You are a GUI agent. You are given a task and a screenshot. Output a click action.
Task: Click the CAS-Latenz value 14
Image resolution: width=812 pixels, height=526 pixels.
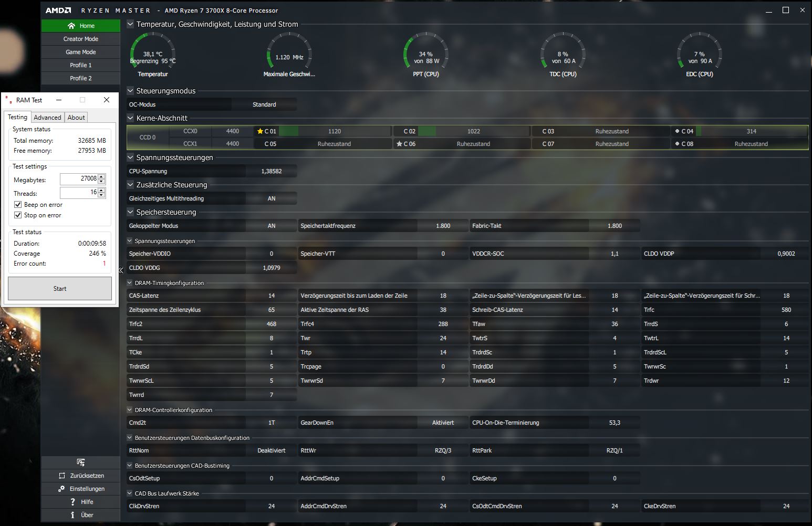tap(272, 296)
